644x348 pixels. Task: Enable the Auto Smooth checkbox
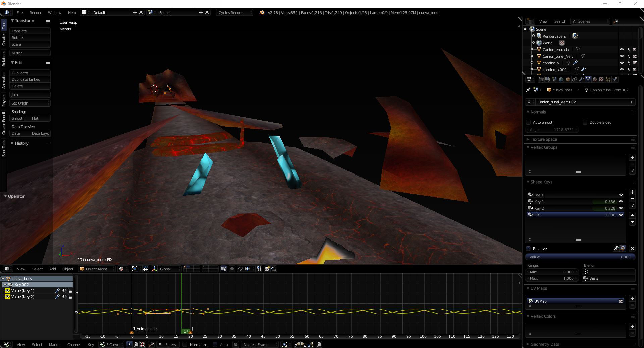529,122
